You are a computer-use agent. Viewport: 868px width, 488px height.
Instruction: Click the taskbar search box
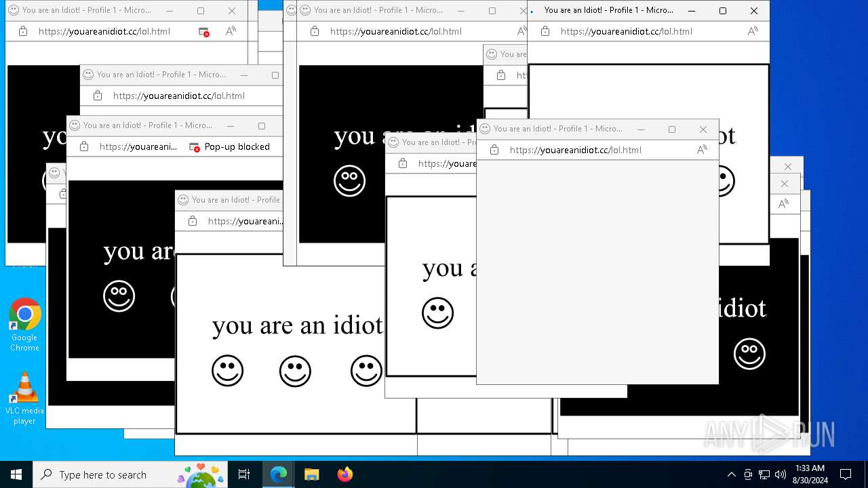coord(130,474)
